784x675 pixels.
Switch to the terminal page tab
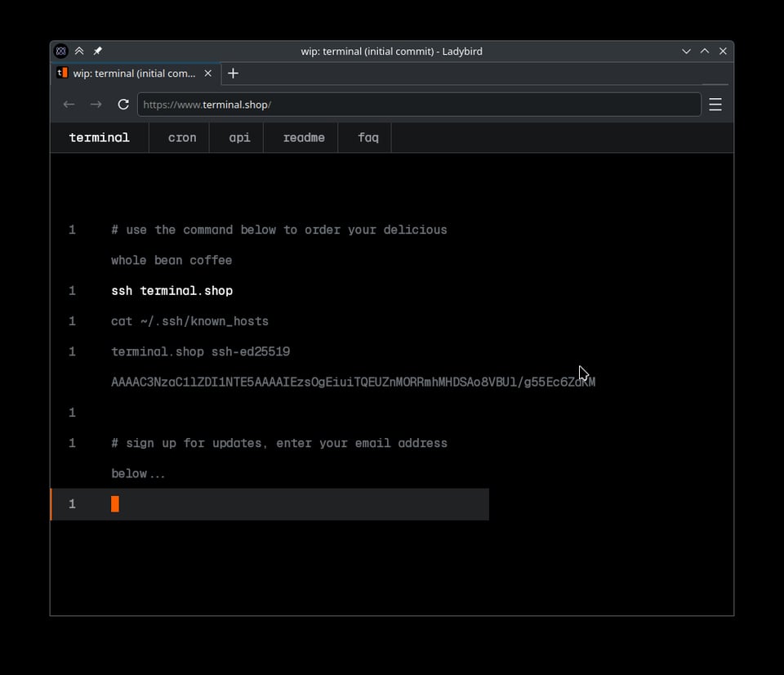coord(99,137)
